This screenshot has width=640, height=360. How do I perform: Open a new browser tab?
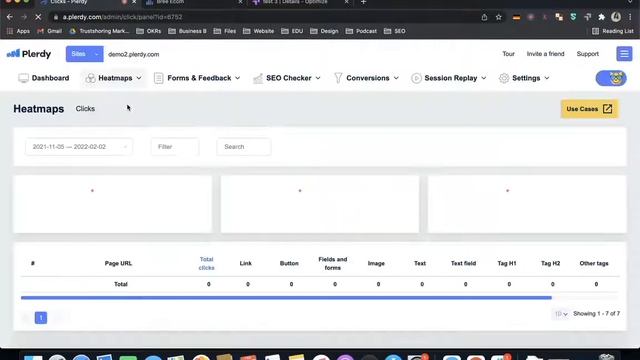coord(363,2)
